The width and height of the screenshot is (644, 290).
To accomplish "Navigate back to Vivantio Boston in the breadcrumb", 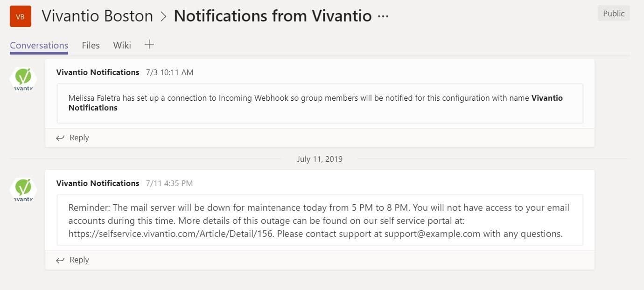I will tap(97, 16).
